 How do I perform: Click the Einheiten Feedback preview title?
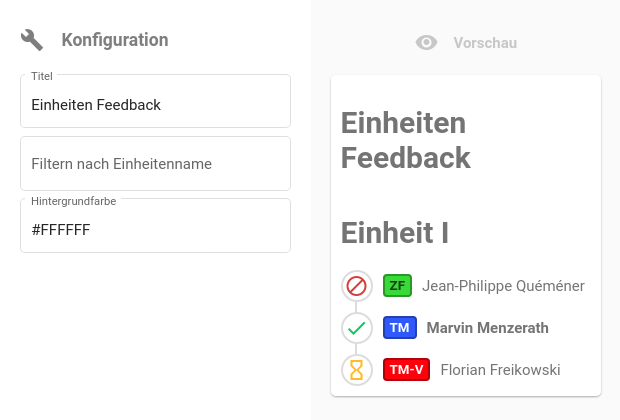tap(406, 141)
